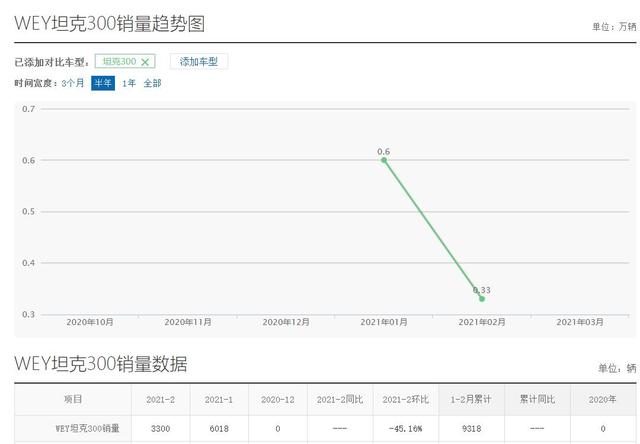The width and height of the screenshot is (640, 444).
Task: Remove the 坦克300 comparison model tag
Action: 145,62
